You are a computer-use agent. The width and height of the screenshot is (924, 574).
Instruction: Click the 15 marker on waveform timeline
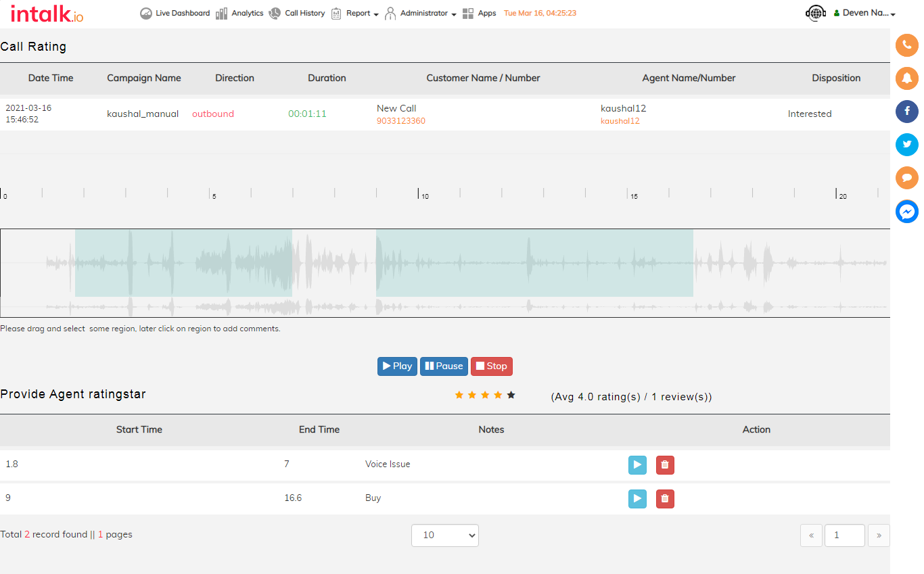point(634,196)
